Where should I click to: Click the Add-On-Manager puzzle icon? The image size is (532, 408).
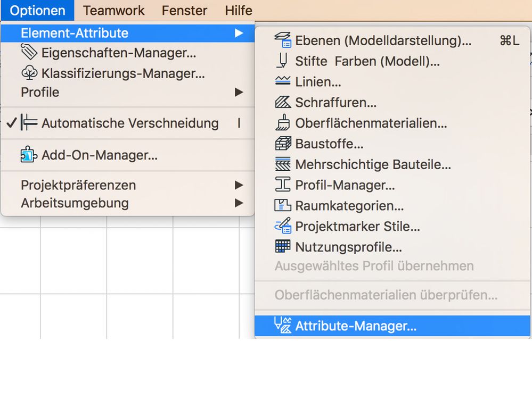(29, 155)
